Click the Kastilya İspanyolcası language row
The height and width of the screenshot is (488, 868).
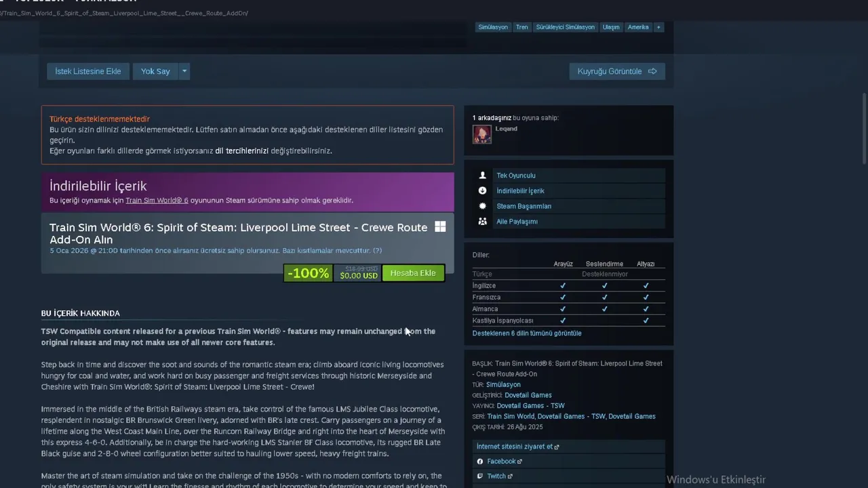(x=568, y=321)
